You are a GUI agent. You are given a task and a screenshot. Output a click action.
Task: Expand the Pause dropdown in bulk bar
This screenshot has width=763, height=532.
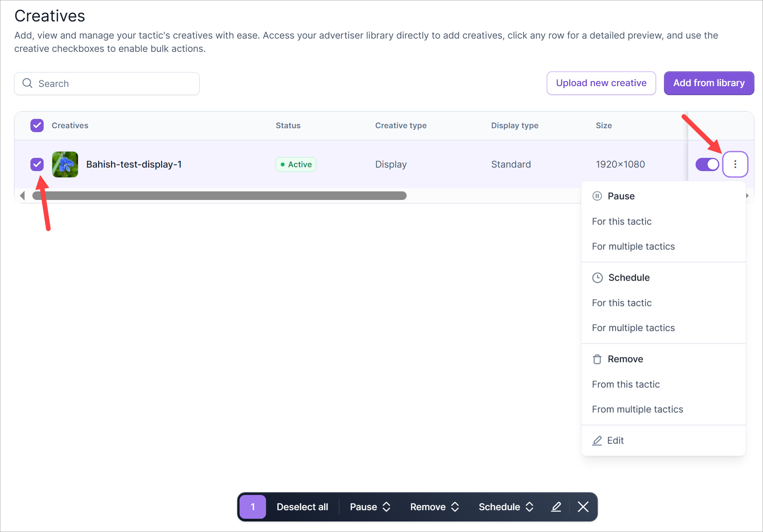370,507
